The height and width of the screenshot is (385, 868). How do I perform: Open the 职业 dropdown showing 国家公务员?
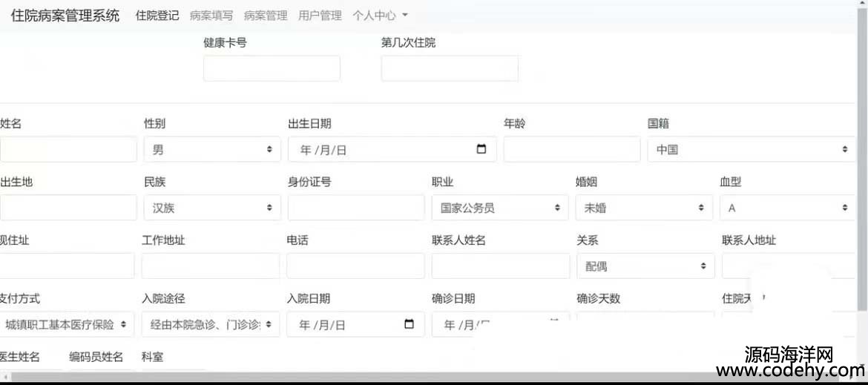click(500, 208)
